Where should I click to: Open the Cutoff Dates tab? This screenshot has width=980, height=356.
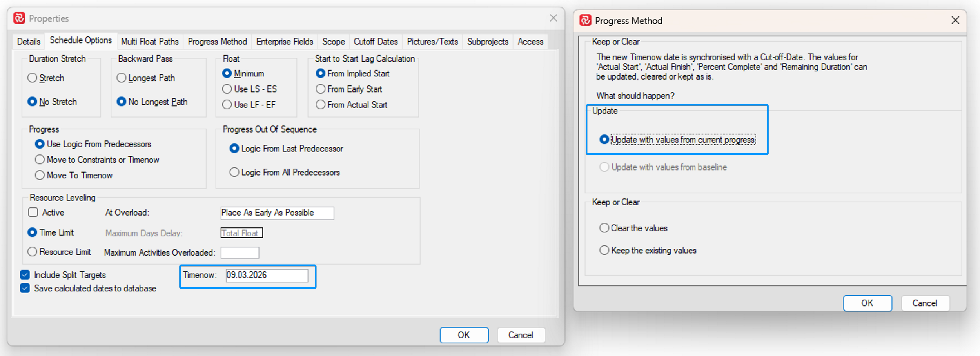pyautogui.click(x=376, y=42)
